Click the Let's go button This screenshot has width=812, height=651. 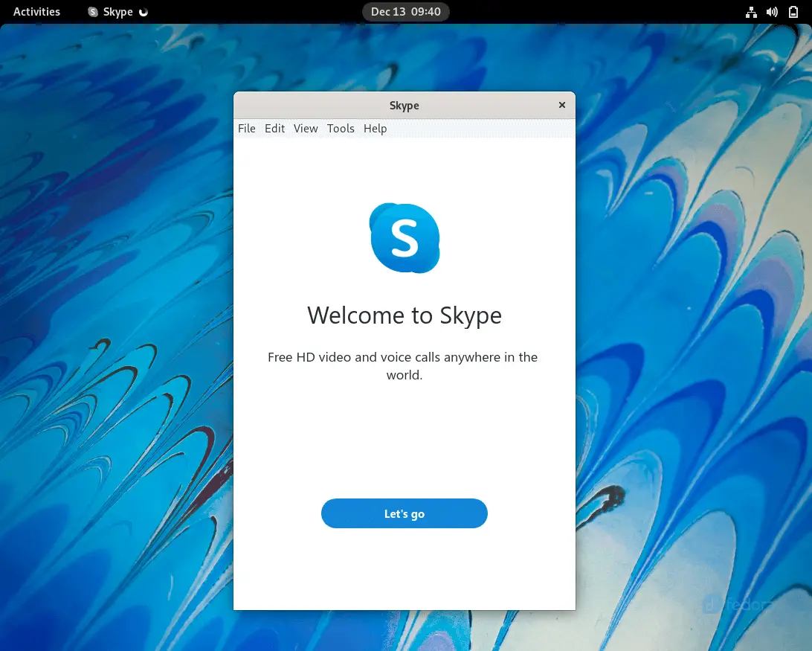(405, 513)
